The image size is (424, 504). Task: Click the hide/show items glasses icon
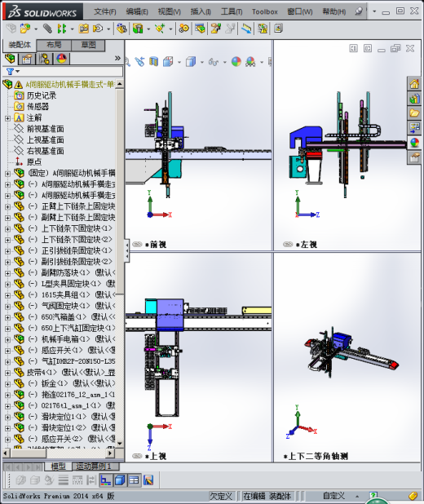click(x=213, y=61)
